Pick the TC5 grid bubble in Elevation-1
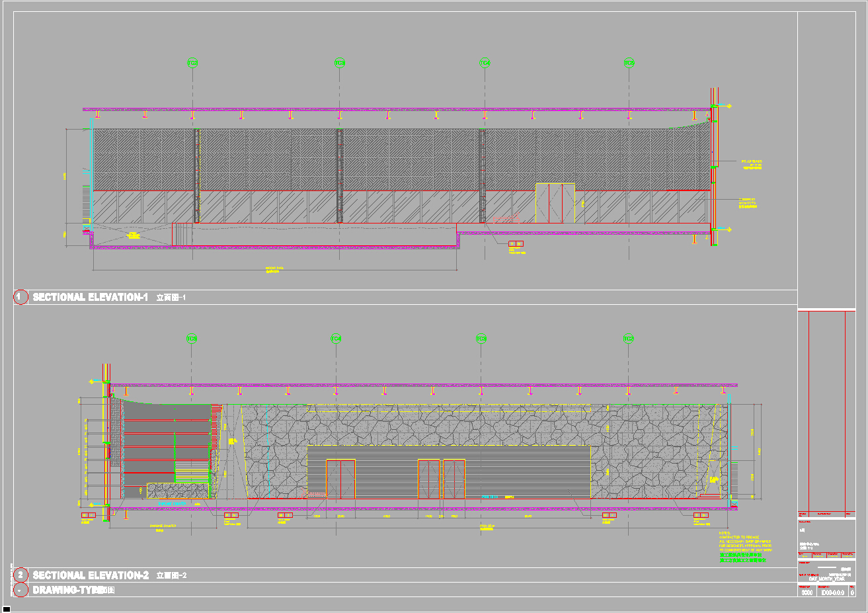 629,63
